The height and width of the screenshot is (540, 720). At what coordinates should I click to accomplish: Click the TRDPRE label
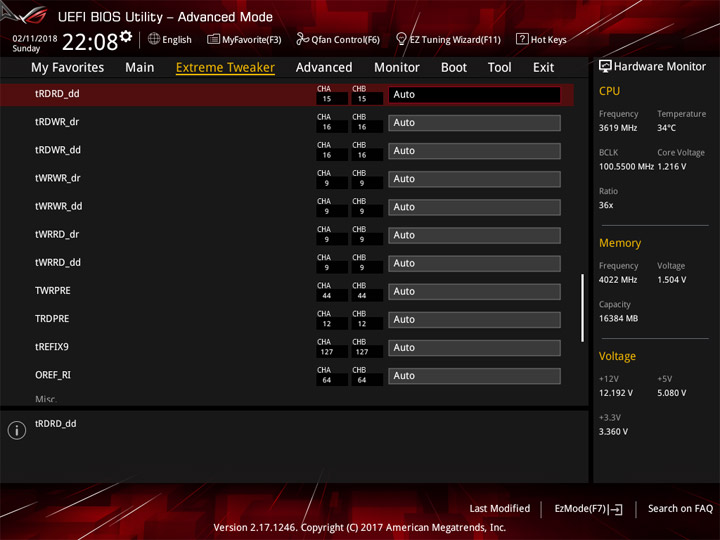(52, 319)
